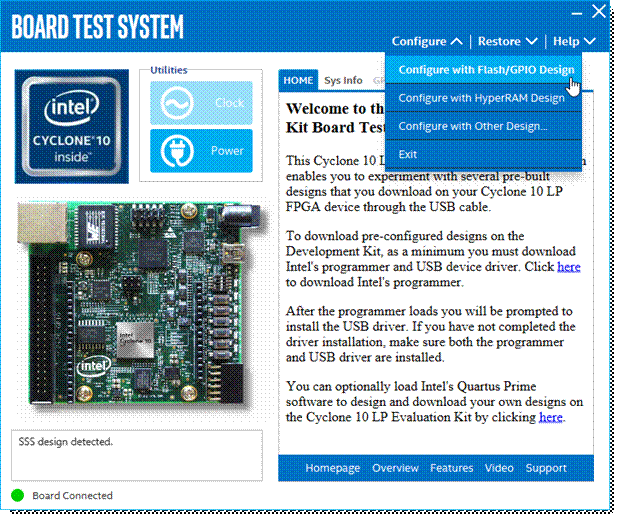Choose Configure with HyperRAM Design

tap(484, 98)
